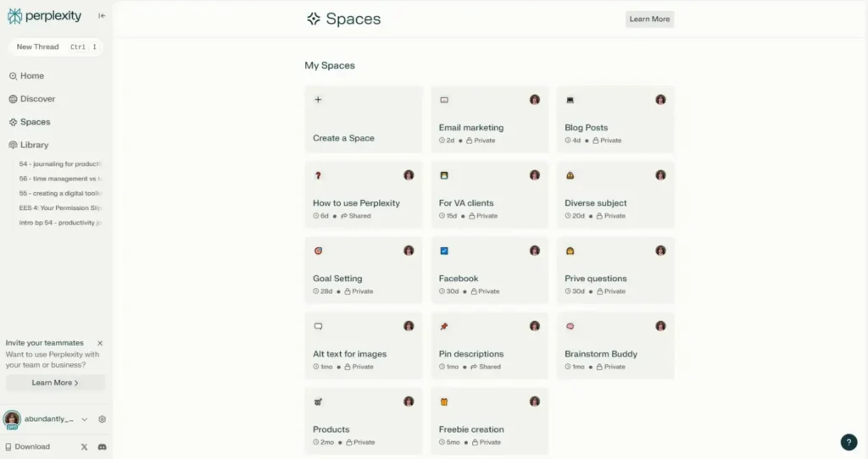Open the Diverse subject space
Image resolution: width=868 pixels, height=459 pixels.
(615, 196)
